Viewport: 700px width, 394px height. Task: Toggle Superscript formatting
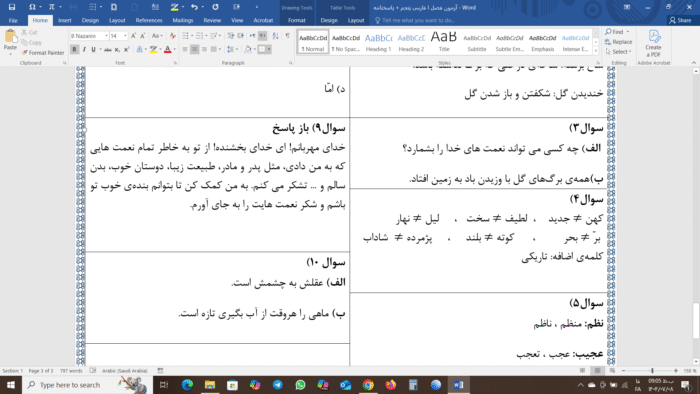point(126,50)
